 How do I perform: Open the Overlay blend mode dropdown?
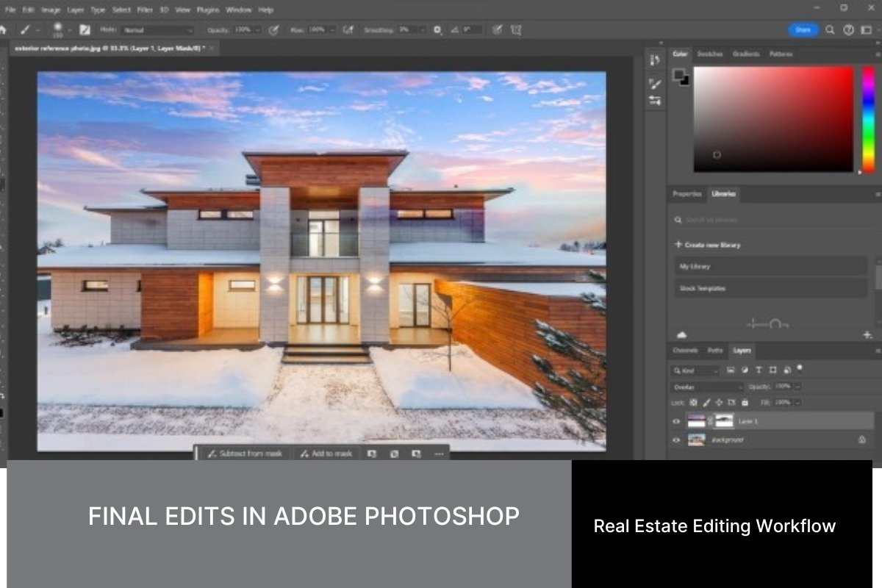(x=706, y=386)
